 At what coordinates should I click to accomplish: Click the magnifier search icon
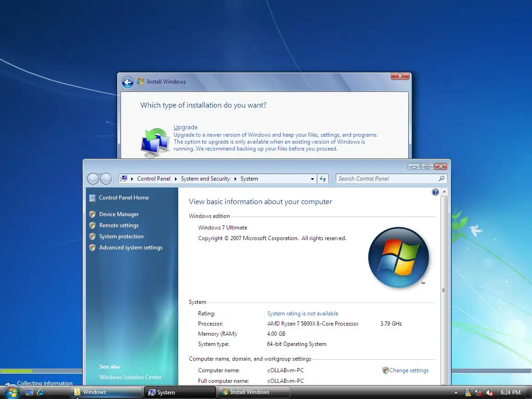[x=441, y=178]
